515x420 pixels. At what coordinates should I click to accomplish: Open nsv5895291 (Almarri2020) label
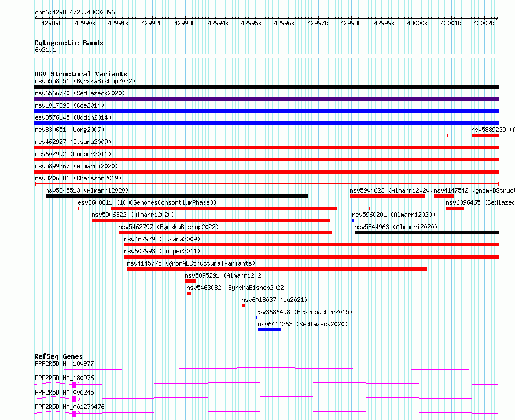click(226, 275)
